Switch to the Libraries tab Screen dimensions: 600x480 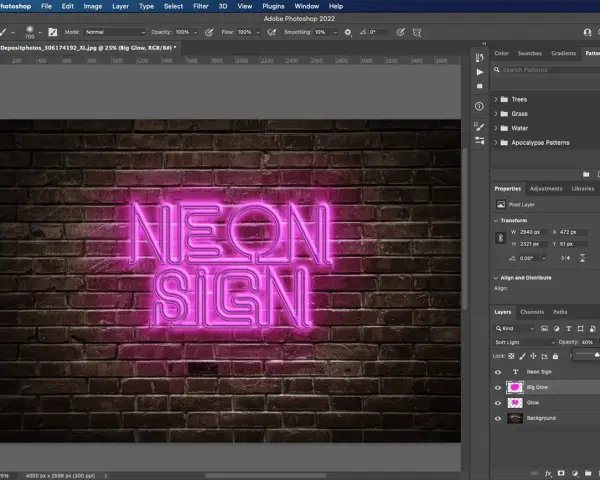(x=583, y=189)
